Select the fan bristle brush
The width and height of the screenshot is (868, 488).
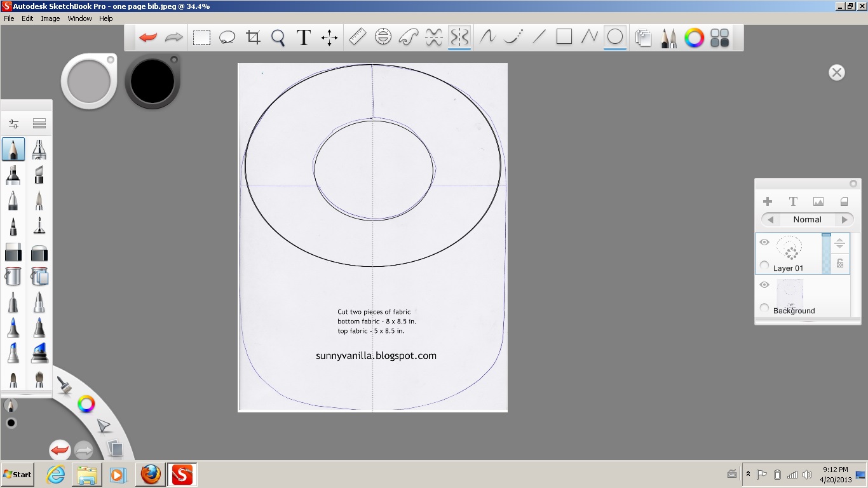coord(39,379)
